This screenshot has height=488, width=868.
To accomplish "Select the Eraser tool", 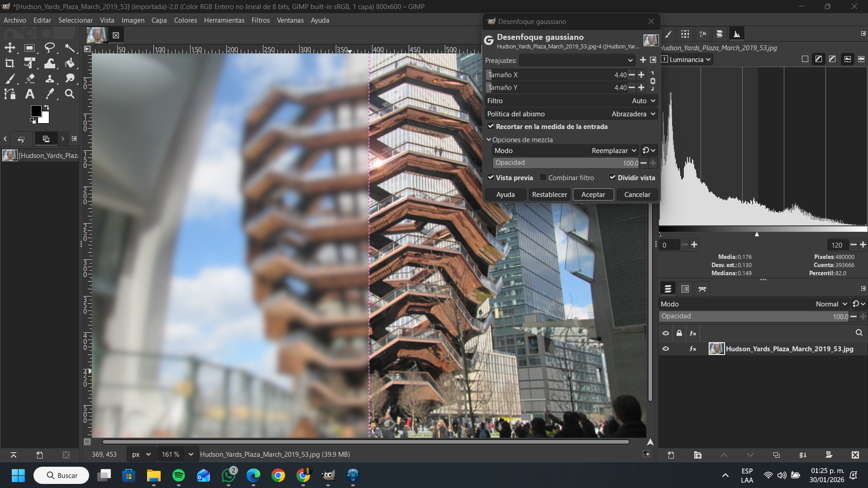I will pos(30,78).
